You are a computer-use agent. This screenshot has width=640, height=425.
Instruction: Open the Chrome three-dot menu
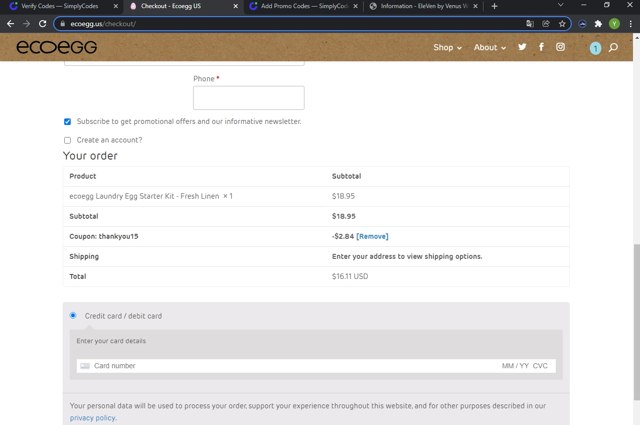coord(631,24)
